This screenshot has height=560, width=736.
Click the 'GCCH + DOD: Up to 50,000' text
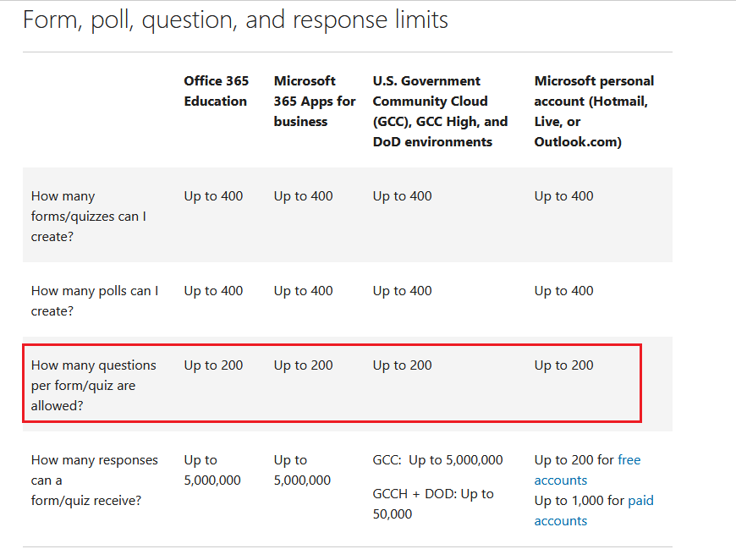[432, 504]
